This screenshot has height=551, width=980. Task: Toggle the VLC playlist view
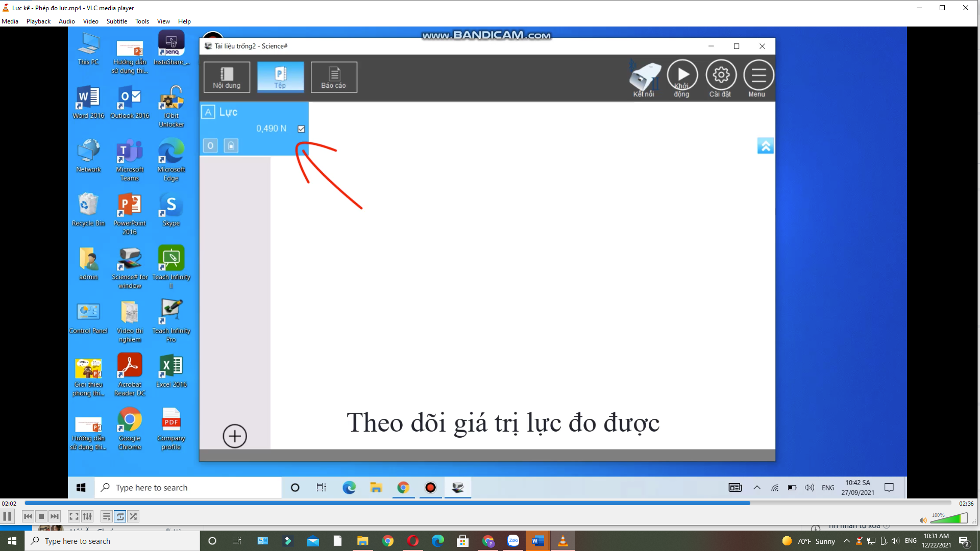tap(107, 516)
